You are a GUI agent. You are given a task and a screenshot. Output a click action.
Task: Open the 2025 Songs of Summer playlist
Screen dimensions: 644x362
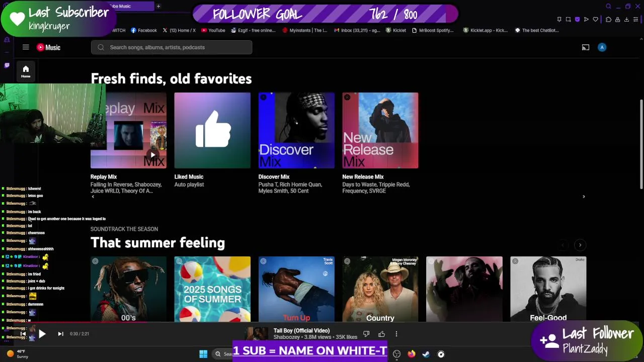coord(212,289)
